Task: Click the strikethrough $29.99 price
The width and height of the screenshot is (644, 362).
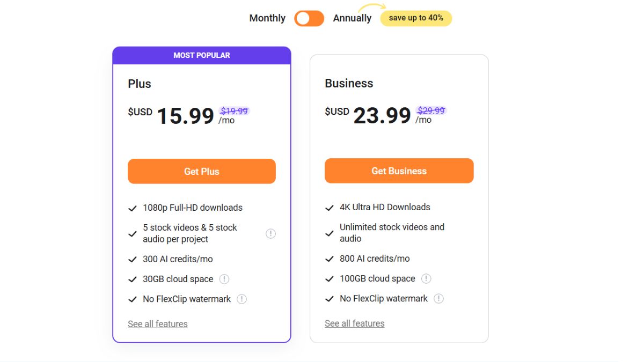Action: 431,110
